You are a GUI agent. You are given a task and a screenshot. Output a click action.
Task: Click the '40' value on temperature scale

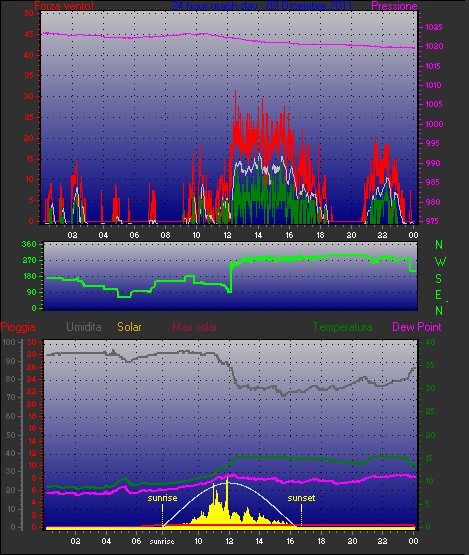coord(430,342)
